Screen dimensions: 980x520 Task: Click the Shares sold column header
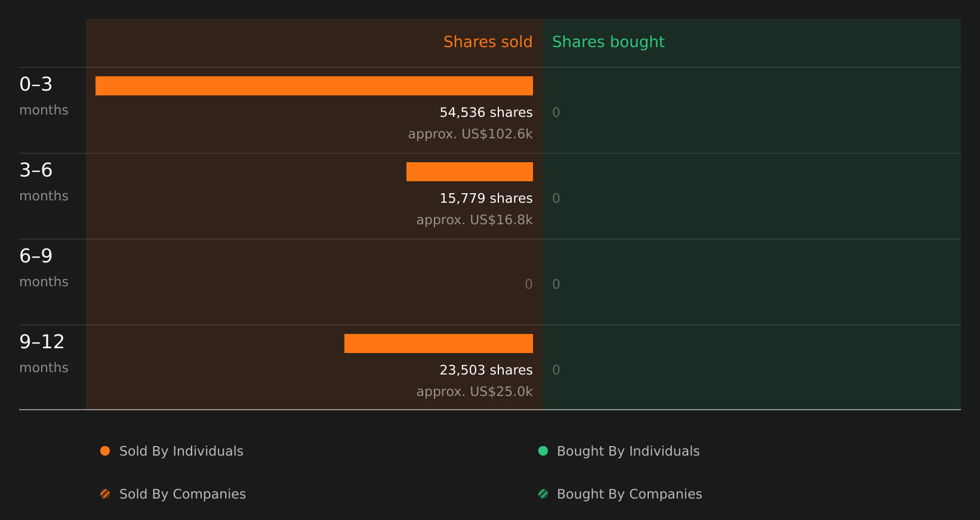pyautogui.click(x=488, y=42)
